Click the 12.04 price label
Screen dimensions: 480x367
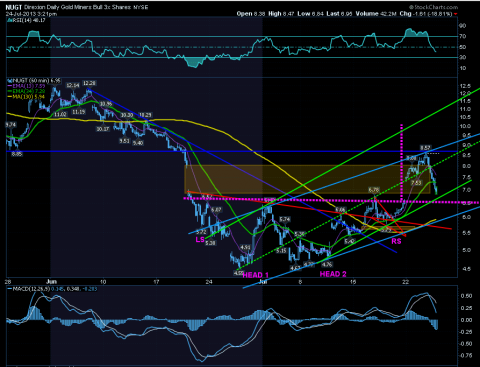pos(73,85)
